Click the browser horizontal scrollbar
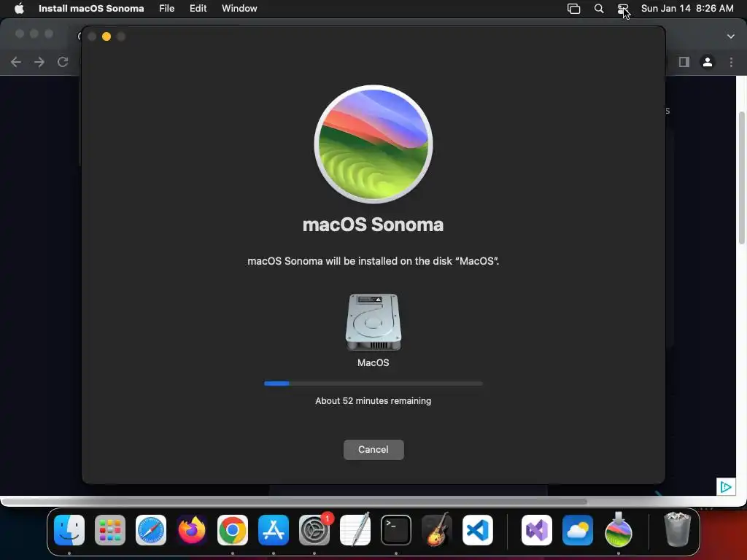Screen dimensions: 747x560 pyautogui.click(x=295, y=501)
